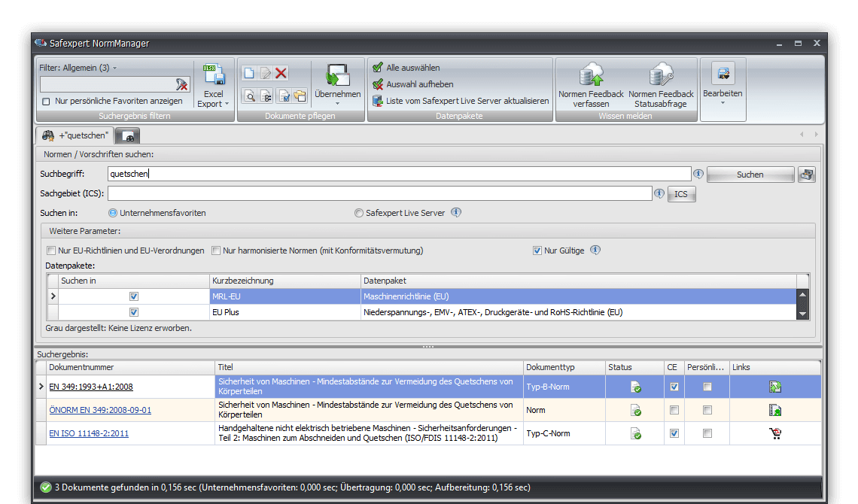
Task: Toggle CE checkbox for ÖNORM EN 349:2008-09-01
Action: point(674,410)
